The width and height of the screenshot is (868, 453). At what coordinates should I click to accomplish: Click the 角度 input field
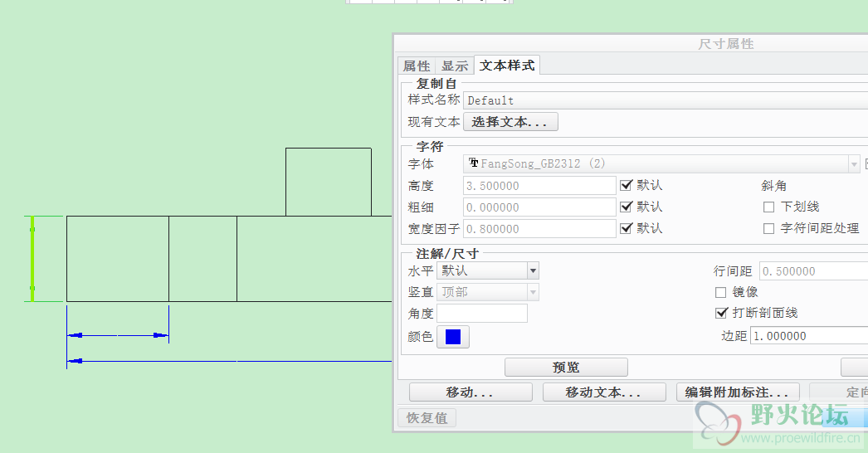[482, 314]
